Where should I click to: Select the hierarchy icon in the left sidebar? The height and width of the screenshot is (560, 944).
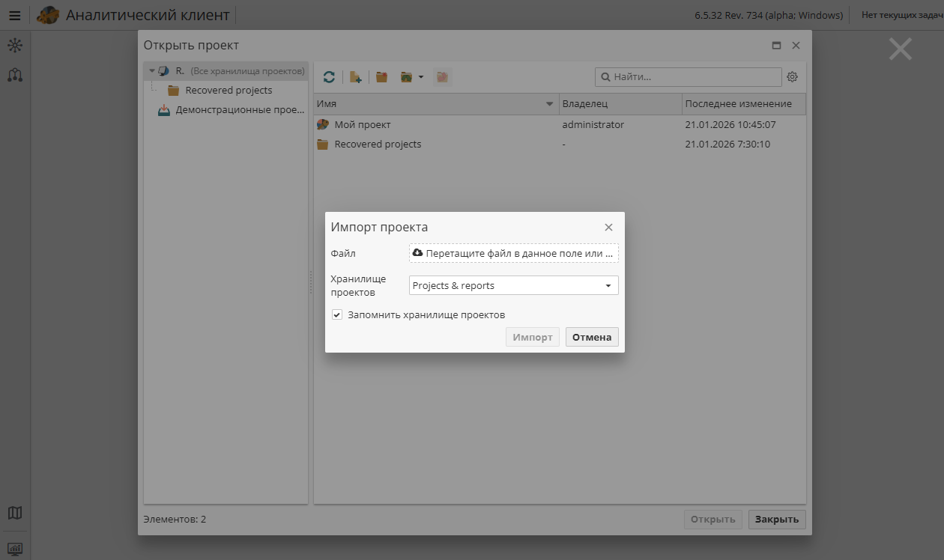[15, 75]
